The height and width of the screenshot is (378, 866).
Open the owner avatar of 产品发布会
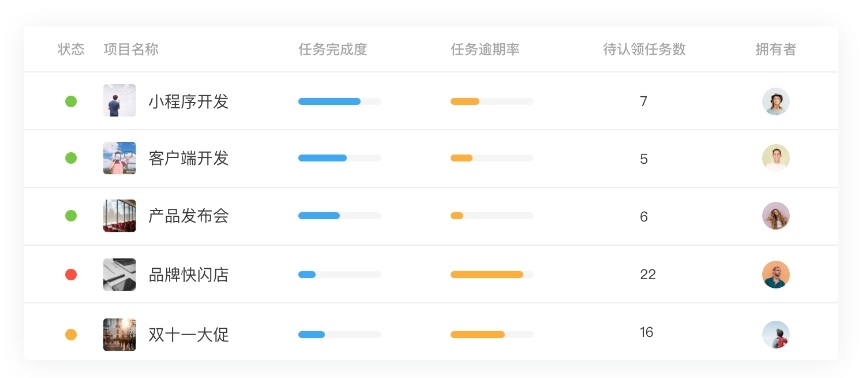pos(775,216)
